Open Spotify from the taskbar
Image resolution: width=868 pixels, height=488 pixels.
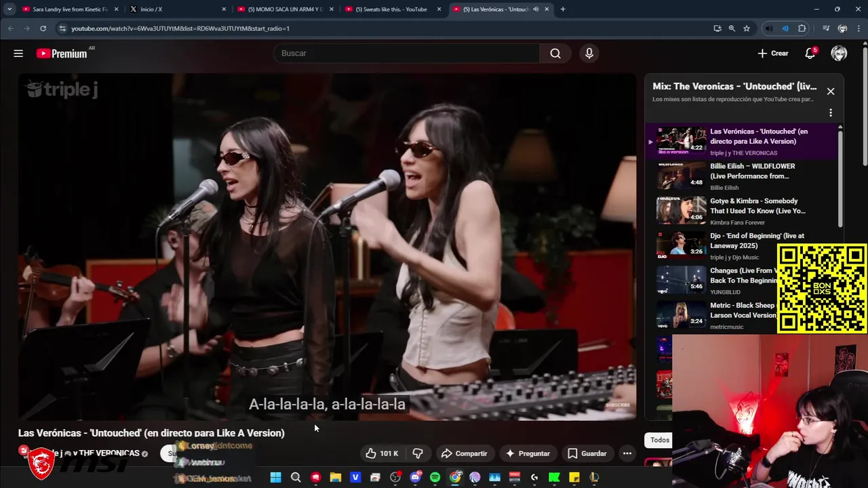(x=435, y=478)
